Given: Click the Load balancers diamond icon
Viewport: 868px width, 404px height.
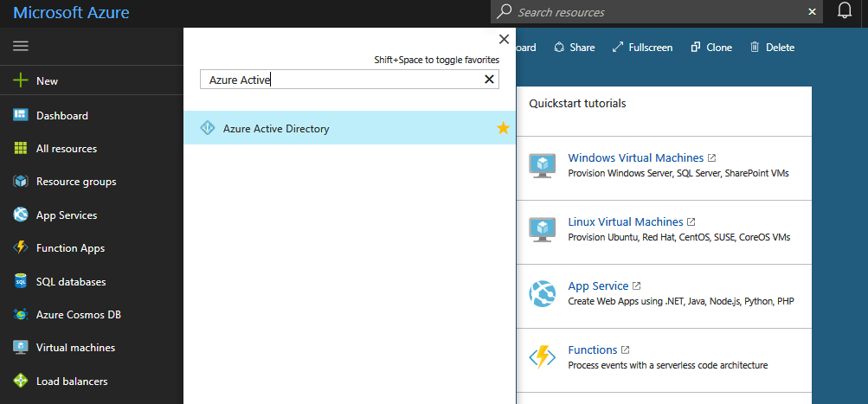Looking at the screenshot, I should tap(21, 381).
